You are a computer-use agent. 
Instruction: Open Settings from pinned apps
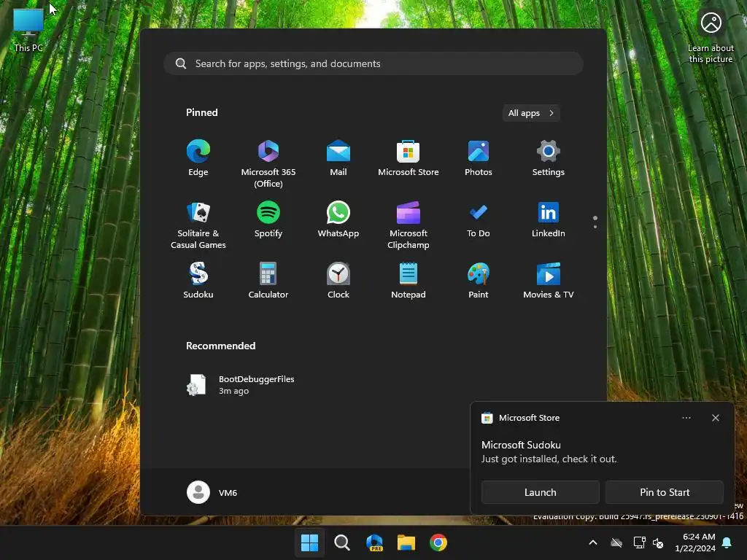pos(549,158)
